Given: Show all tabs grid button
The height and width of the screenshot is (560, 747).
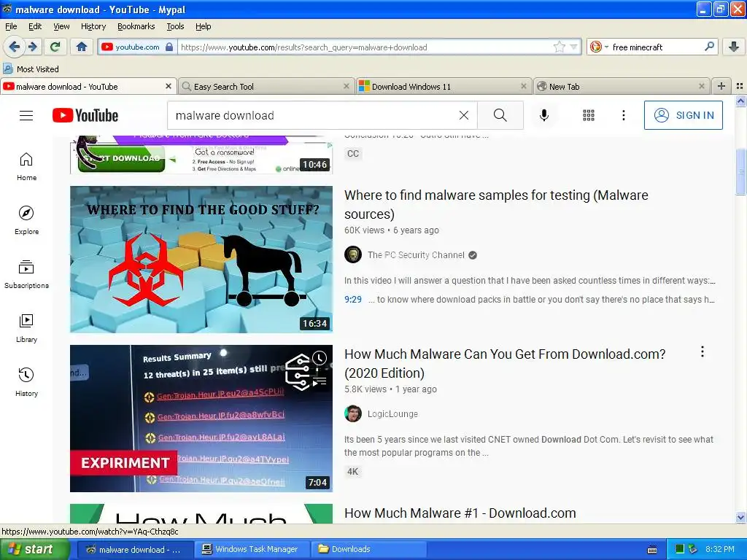Looking at the screenshot, I should [x=740, y=86].
